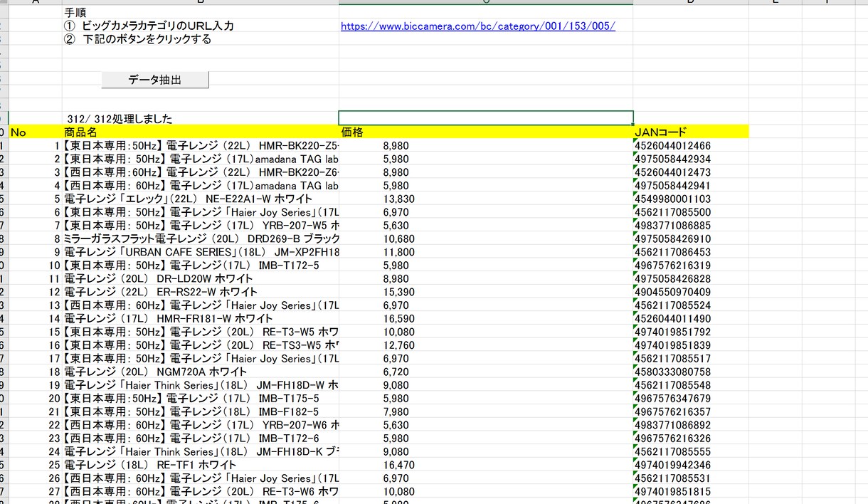Select JAN code 4974019851839

coord(691,345)
